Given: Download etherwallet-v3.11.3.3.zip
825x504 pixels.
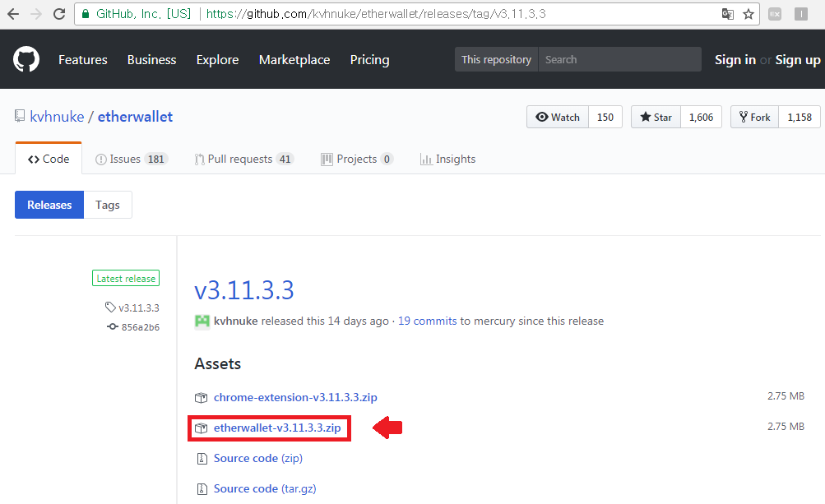Looking at the screenshot, I should [277, 428].
